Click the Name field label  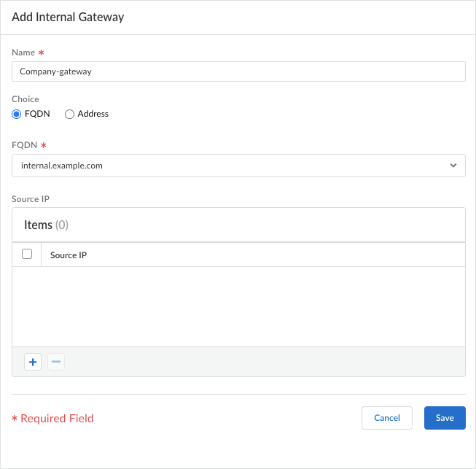click(23, 53)
